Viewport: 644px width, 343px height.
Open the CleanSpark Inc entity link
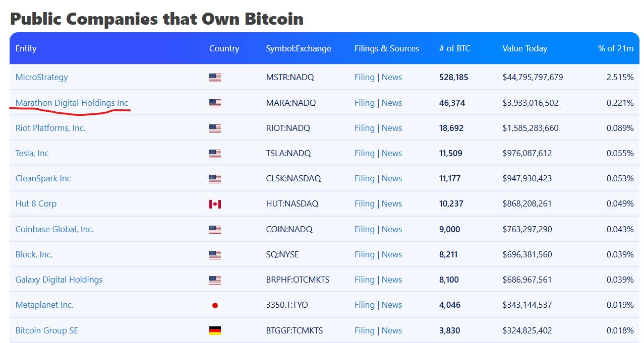(43, 178)
